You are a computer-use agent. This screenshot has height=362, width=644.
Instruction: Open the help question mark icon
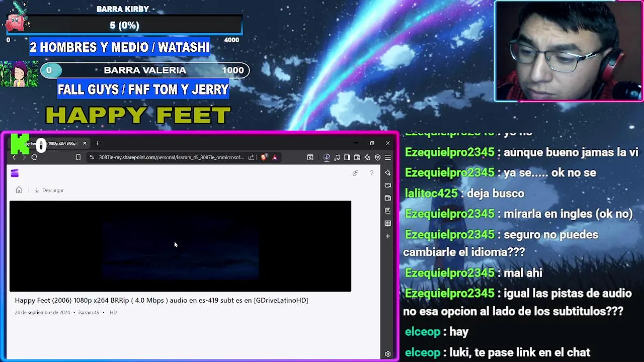coord(371,173)
